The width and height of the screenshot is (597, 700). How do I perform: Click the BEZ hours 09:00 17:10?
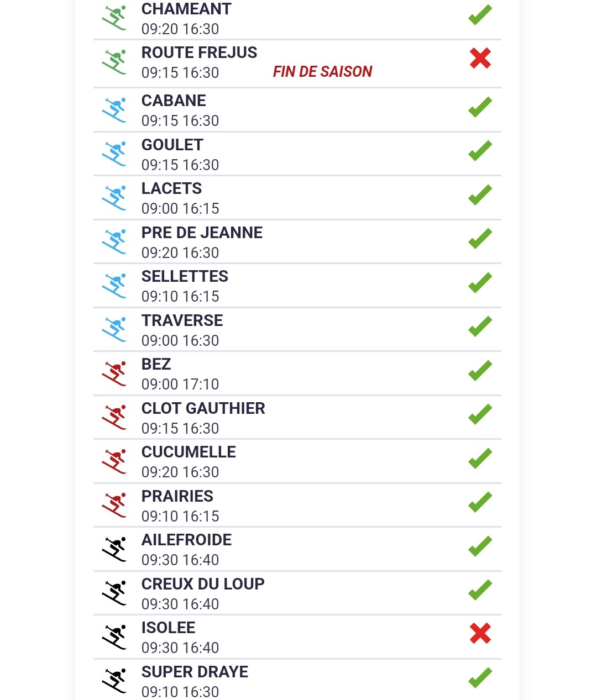click(180, 385)
